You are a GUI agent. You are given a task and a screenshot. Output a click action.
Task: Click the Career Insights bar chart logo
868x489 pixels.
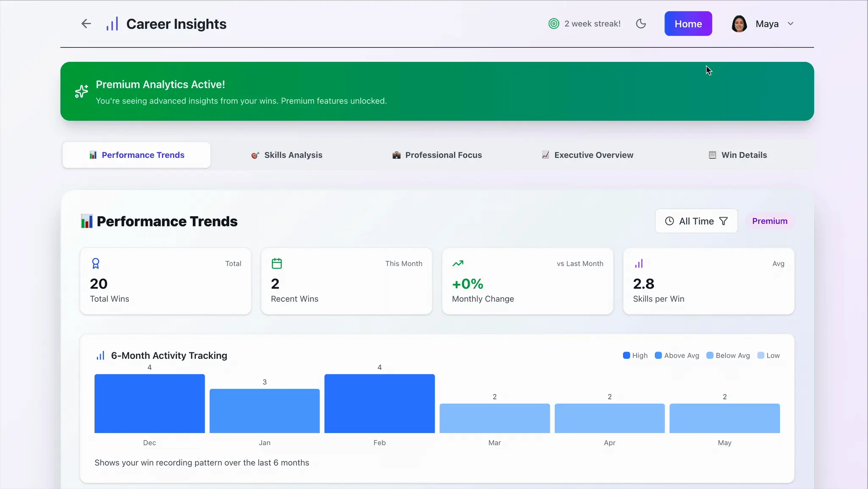tap(112, 24)
